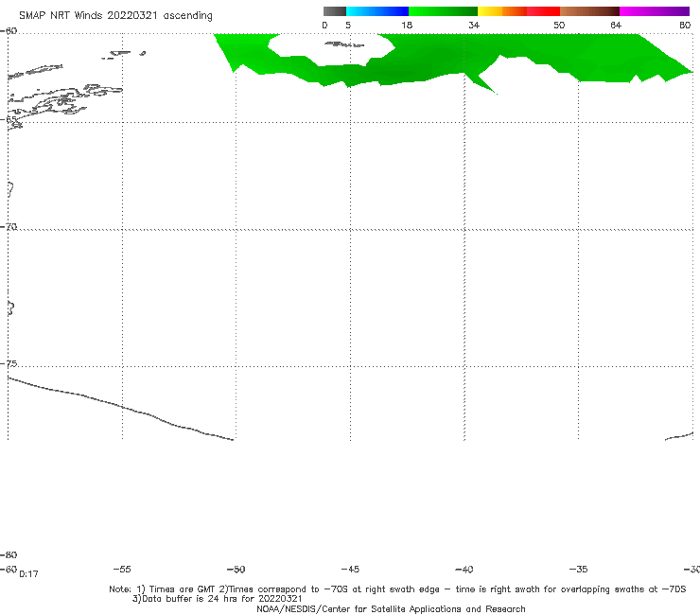
Task: Click the note line starting 'Note: 1) Times are GMT'
Action: [397, 589]
